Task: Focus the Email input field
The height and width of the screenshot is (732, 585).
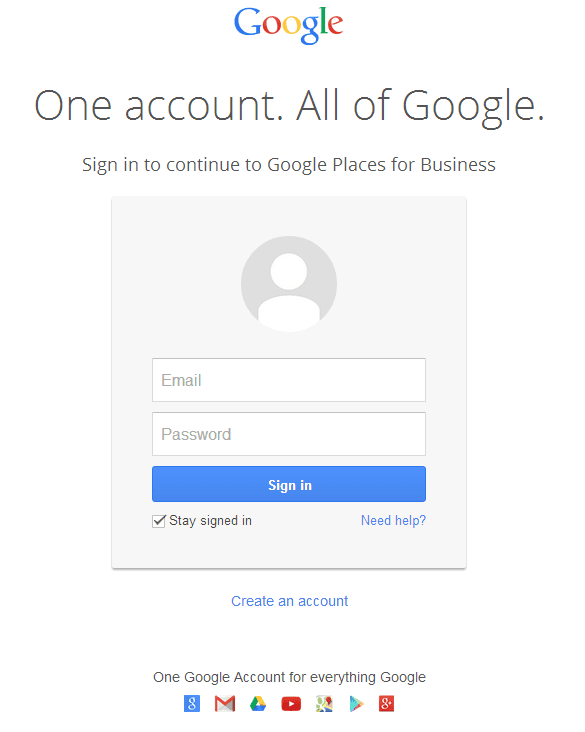Action: coord(289,380)
